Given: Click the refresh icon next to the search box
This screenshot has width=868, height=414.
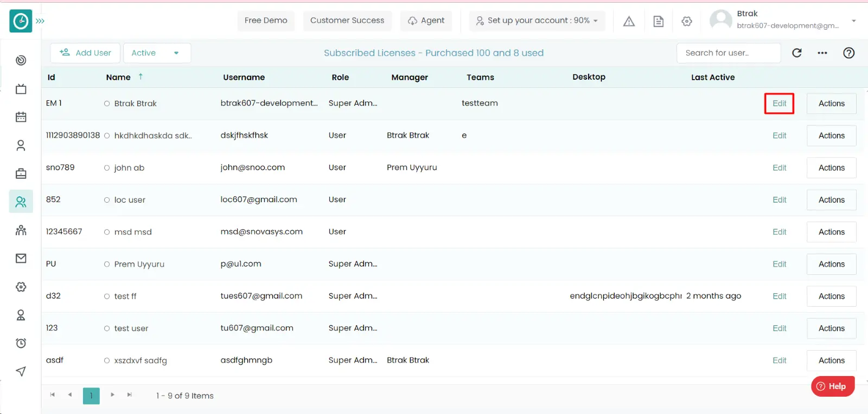Looking at the screenshot, I should pyautogui.click(x=796, y=53).
